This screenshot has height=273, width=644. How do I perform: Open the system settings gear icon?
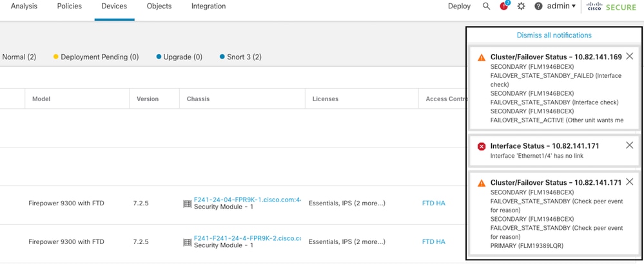click(522, 6)
